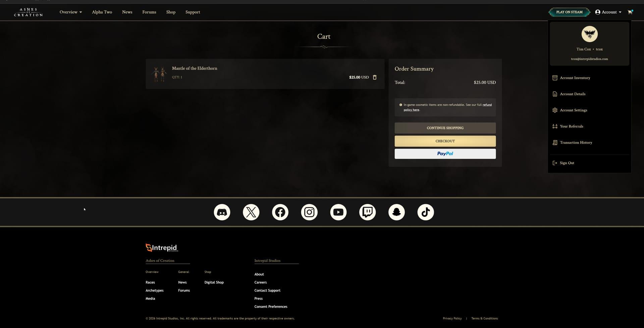Open News in the top navigation

click(127, 12)
